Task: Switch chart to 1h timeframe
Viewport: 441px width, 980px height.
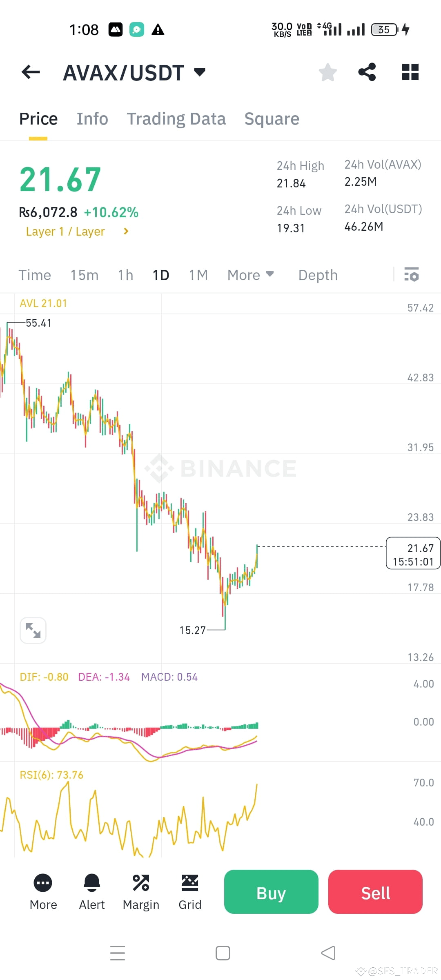Action: point(125,275)
